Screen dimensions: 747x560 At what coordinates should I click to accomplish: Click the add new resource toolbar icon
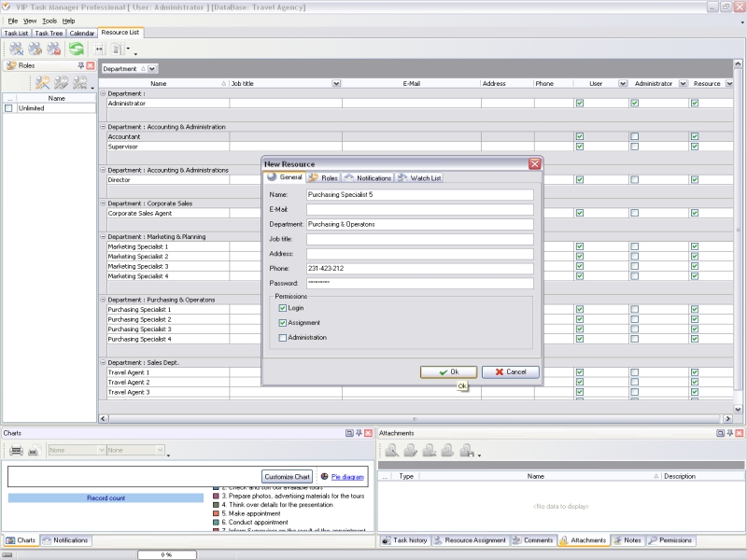coord(16,49)
